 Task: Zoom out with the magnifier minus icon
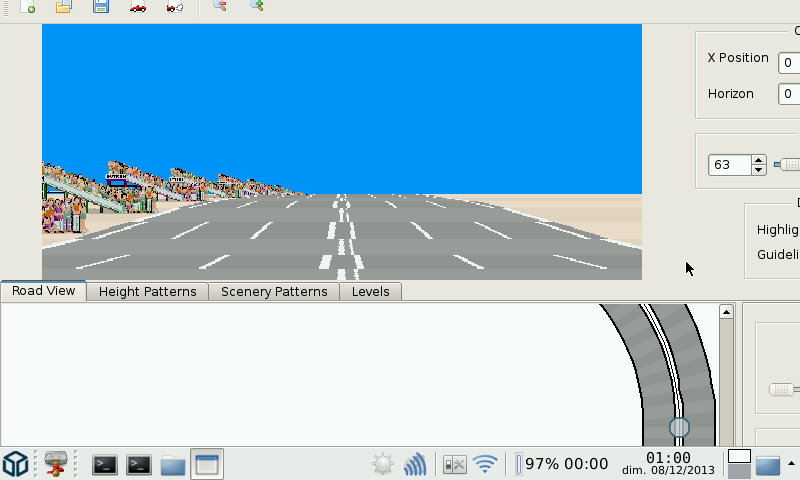click(x=219, y=6)
